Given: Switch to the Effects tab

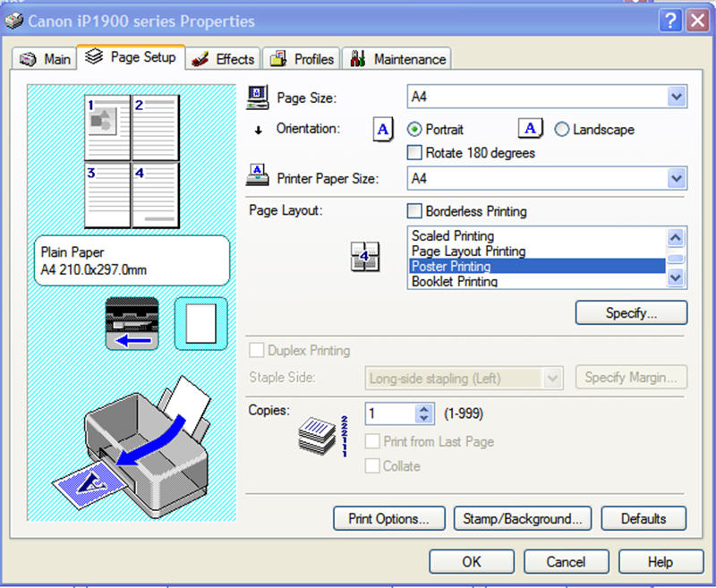Looking at the screenshot, I should [225, 59].
